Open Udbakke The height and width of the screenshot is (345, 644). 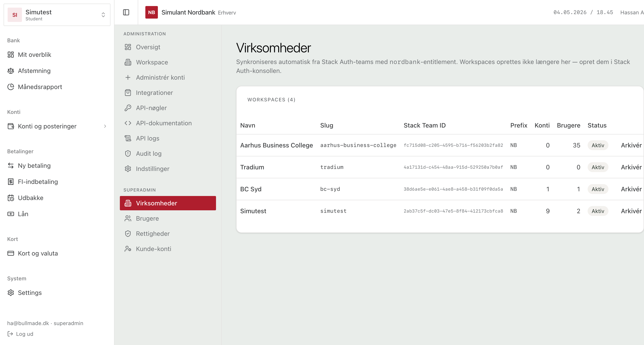[x=30, y=198]
